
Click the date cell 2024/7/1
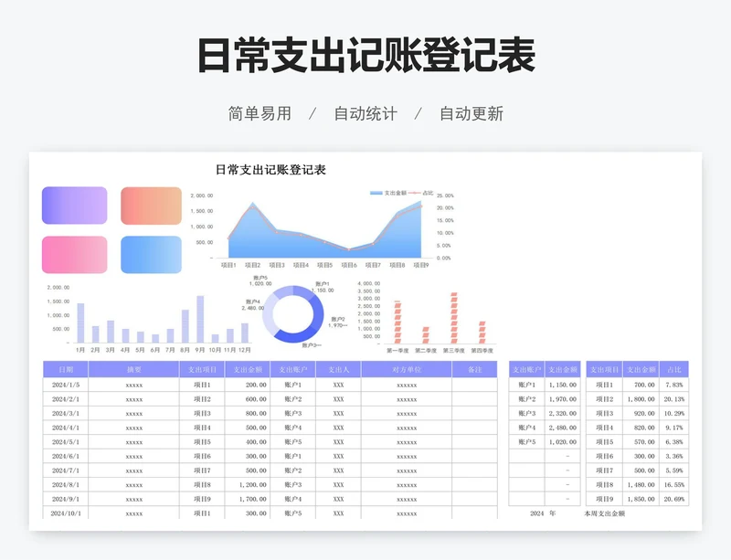click(x=66, y=470)
